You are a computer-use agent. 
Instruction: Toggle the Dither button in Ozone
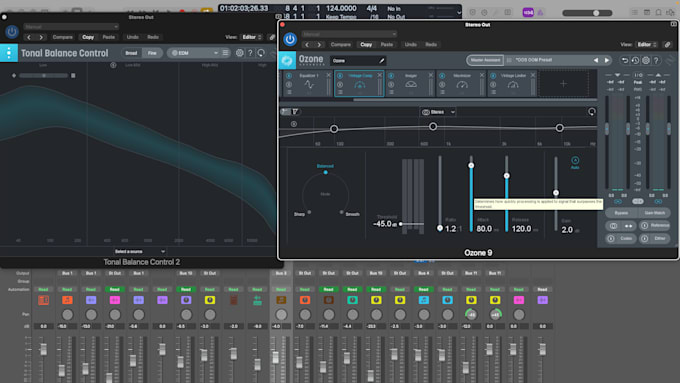tap(655, 238)
